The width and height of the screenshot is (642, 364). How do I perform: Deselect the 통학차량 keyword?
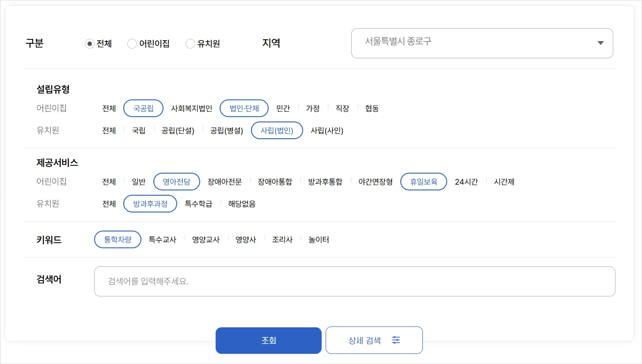[x=118, y=239]
